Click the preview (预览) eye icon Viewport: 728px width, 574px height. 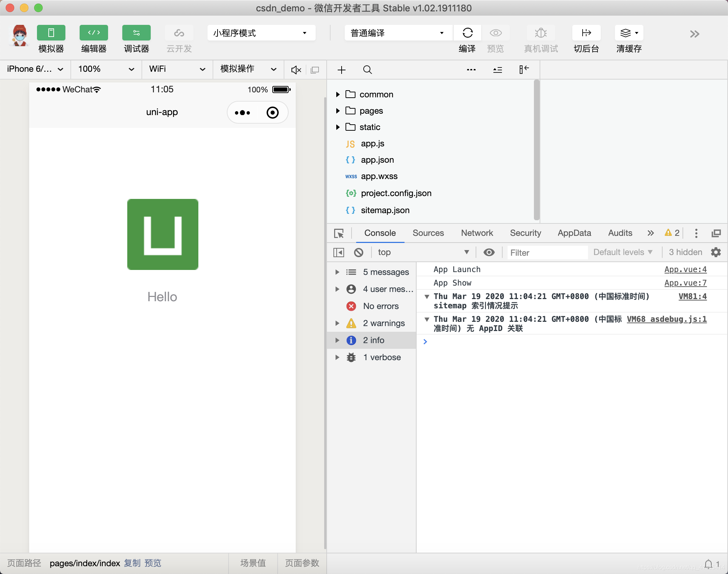(494, 32)
